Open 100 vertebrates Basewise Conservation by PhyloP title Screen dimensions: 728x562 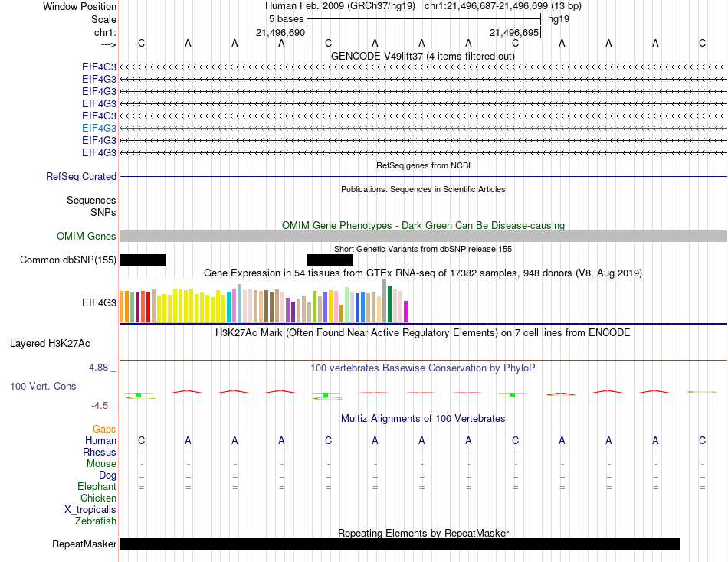tap(423, 368)
